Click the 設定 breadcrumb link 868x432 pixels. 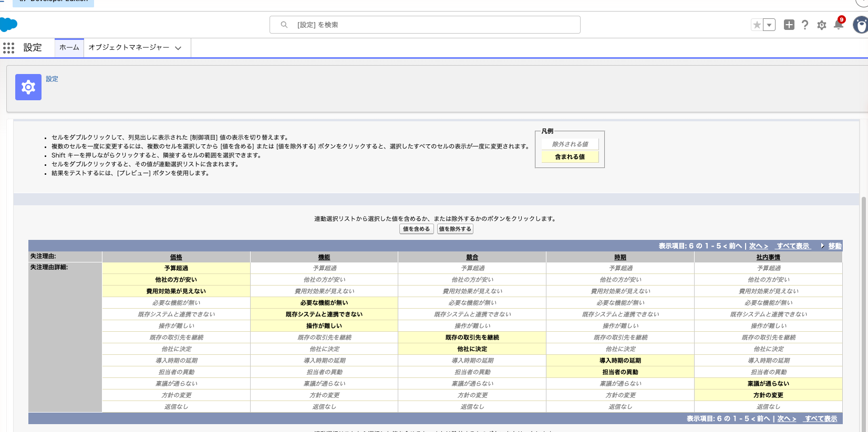pyautogui.click(x=52, y=79)
